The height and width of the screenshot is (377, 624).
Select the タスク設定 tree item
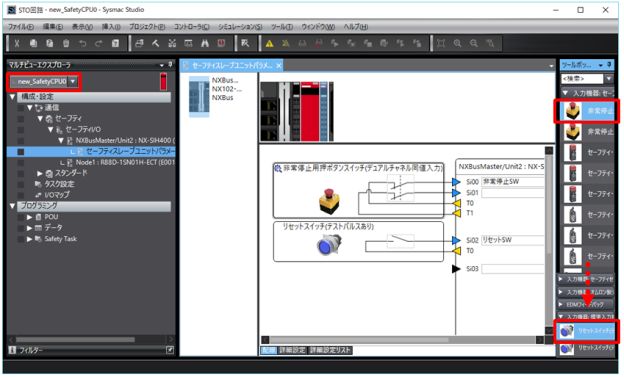coord(59,184)
